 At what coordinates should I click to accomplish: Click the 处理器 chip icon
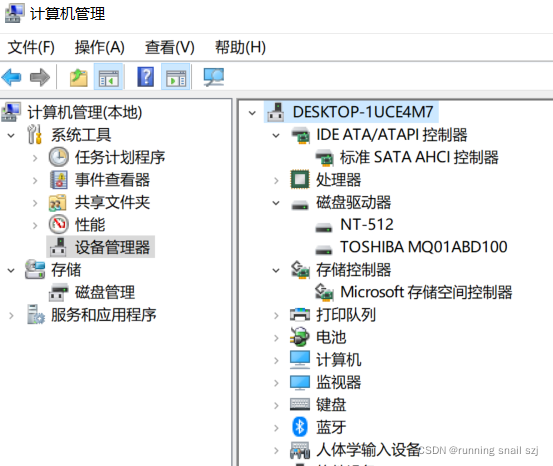pyautogui.click(x=300, y=179)
